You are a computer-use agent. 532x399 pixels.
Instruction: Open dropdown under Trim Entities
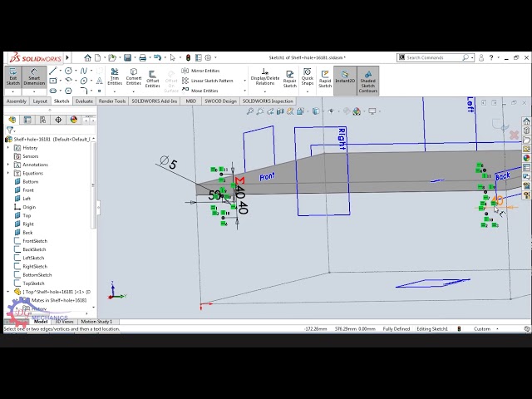pyautogui.click(x=115, y=91)
